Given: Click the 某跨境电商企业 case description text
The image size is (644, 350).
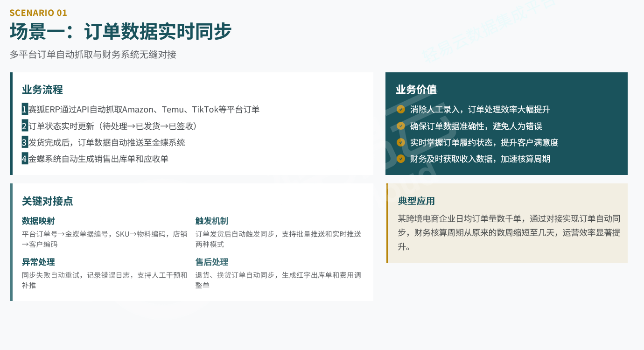Looking at the screenshot, I should coord(509,232).
